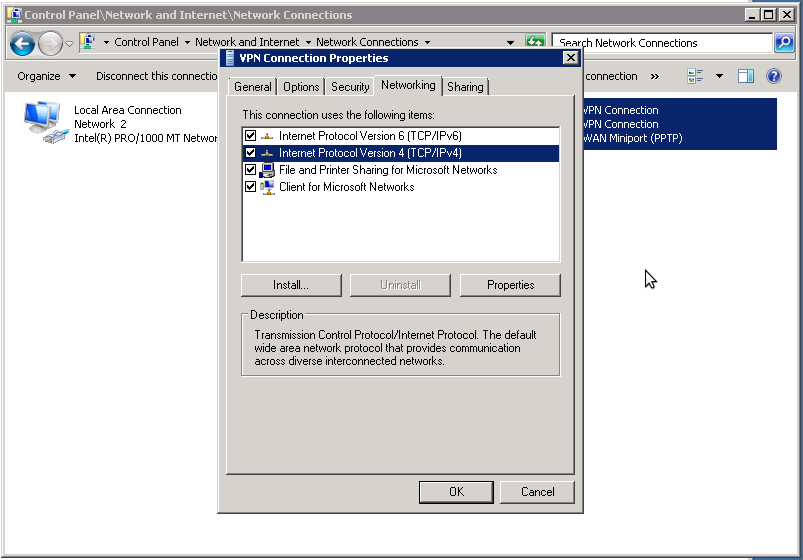Expand the arrow after Network Connections breadcrumb

[427, 43]
